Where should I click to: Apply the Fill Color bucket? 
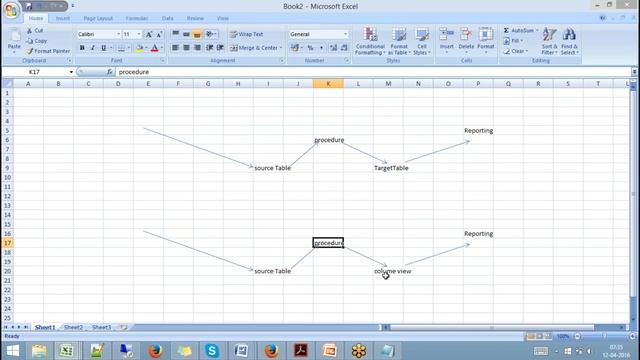[139, 48]
